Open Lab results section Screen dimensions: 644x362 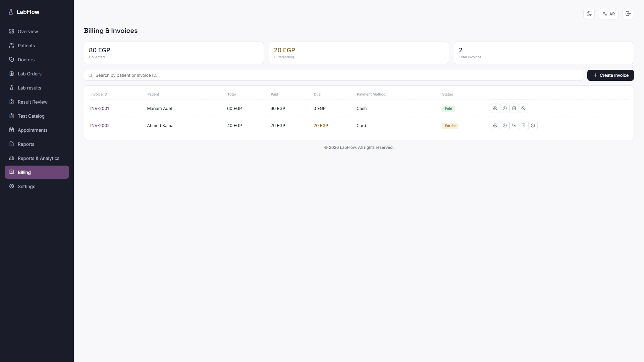coord(37,88)
